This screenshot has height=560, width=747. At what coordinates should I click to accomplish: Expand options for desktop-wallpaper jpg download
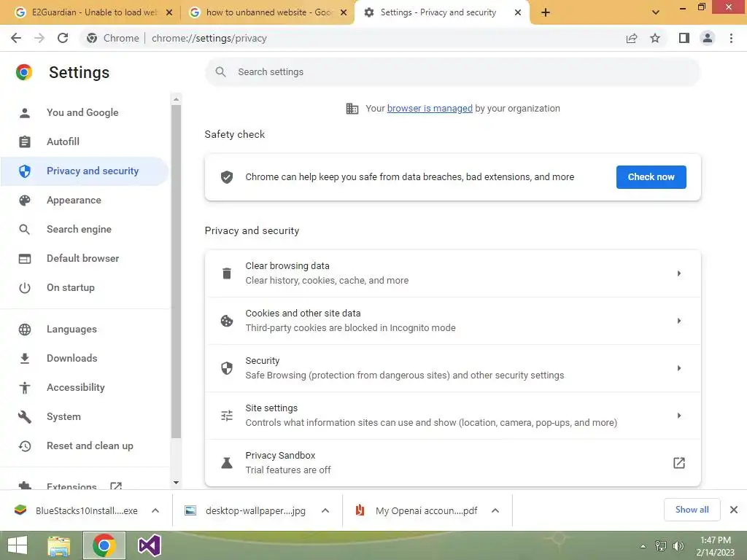pyautogui.click(x=325, y=510)
